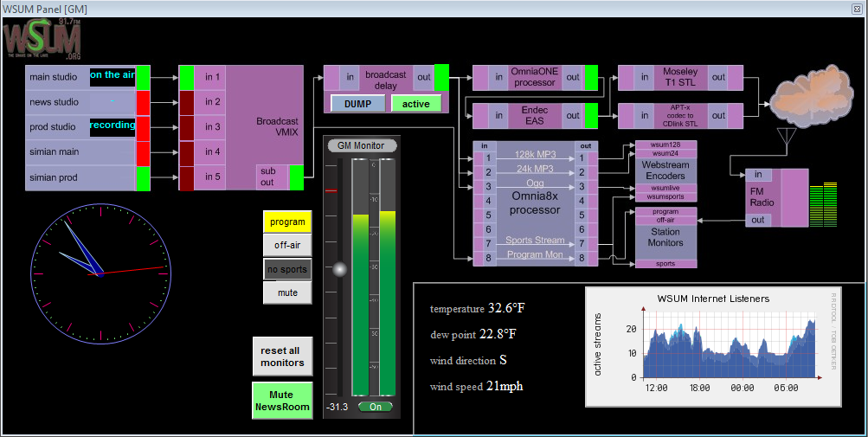The width and height of the screenshot is (868, 437).
Task: Click the GM Monitor volume fader knob
Action: click(x=339, y=270)
